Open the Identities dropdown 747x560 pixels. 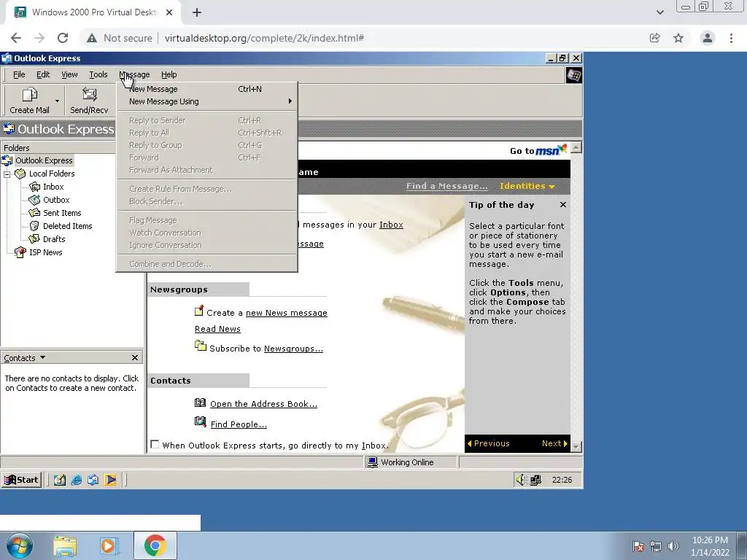(527, 186)
